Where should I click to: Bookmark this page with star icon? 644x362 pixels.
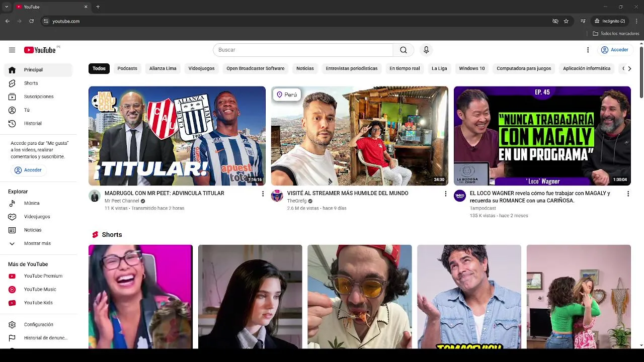[x=566, y=21]
